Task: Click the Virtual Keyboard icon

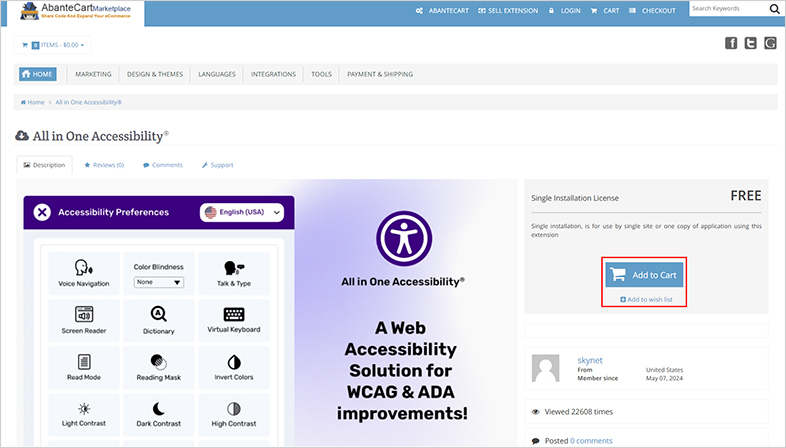Action: pyautogui.click(x=234, y=314)
